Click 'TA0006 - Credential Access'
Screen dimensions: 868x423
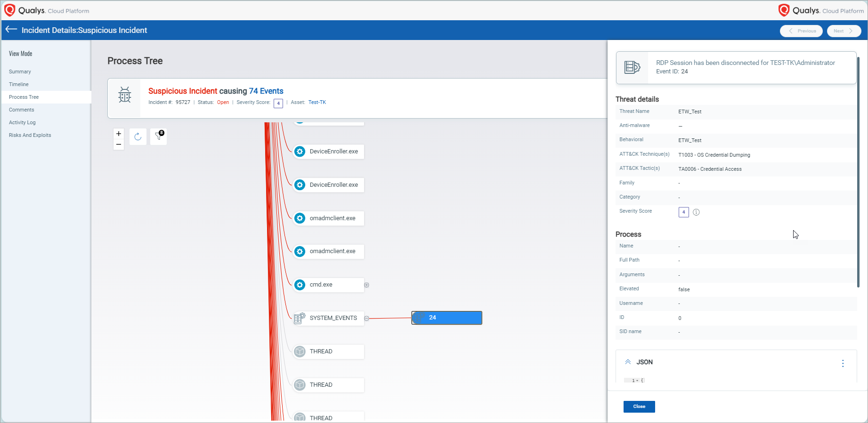coord(710,169)
